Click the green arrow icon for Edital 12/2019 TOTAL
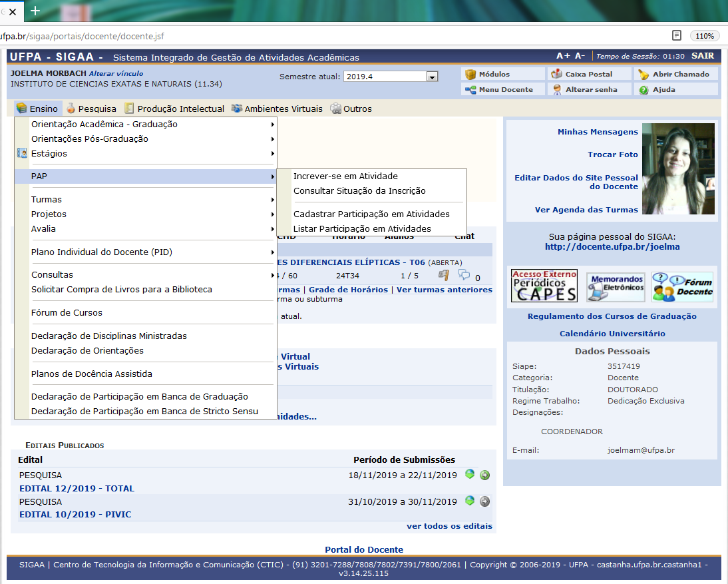 [x=484, y=475]
